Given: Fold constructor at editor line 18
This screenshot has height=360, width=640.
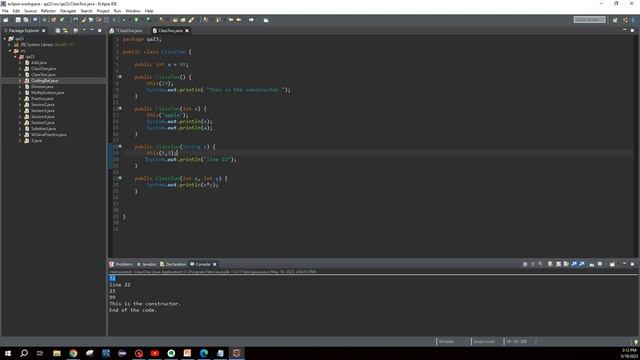Looking at the screenshot, I should coord(120,147).
